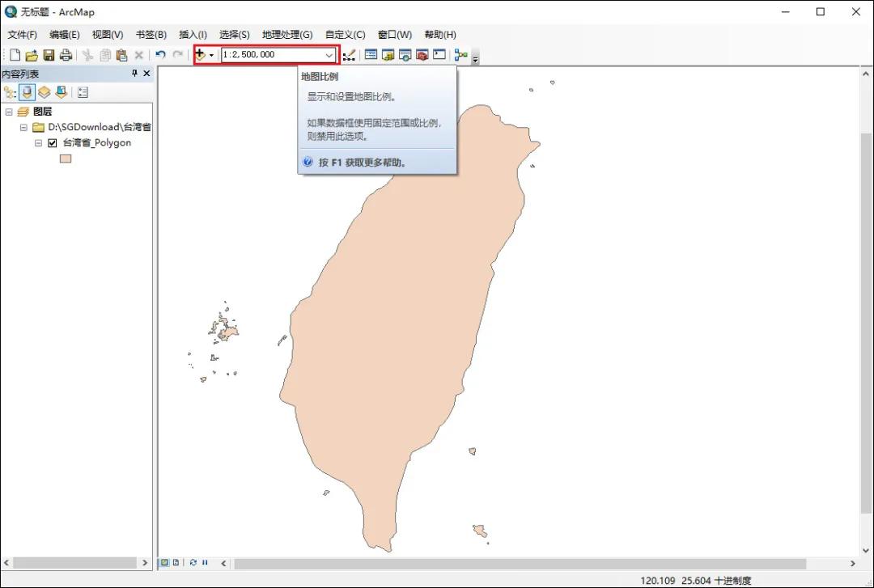Click the Editor pencil icon on the toolbar
874x588 pixels.
click(351, 54)
